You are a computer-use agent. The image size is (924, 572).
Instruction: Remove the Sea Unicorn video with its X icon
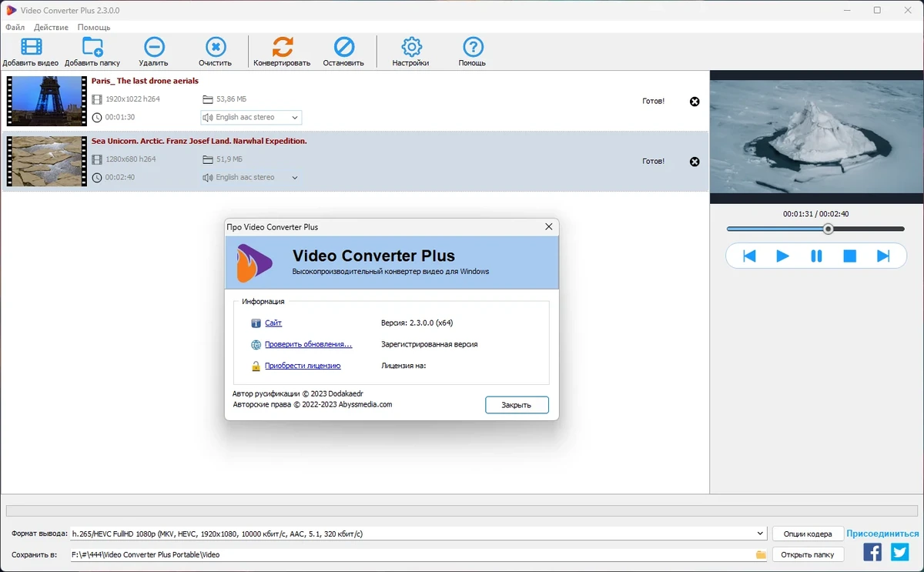(695, 162)
